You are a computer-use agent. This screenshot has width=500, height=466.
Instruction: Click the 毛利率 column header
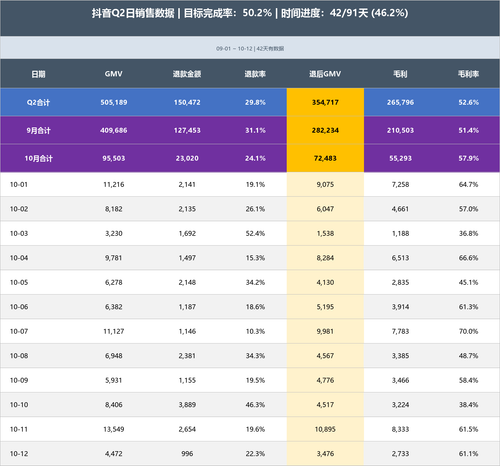click(468, 74)
